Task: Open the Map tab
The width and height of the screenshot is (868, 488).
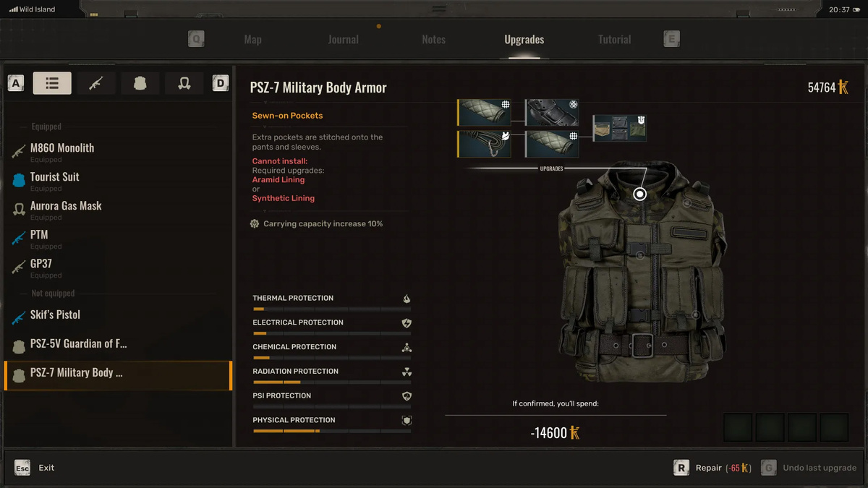Action: 253,40
